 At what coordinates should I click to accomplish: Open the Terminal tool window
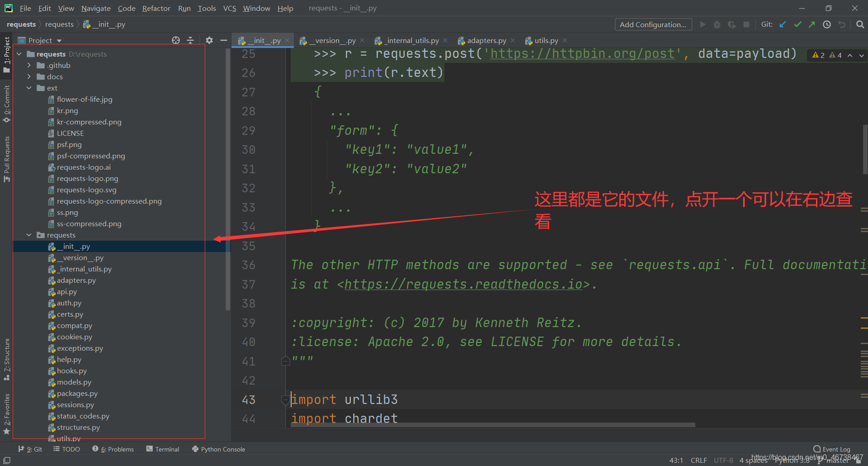[x=163, y=449]
